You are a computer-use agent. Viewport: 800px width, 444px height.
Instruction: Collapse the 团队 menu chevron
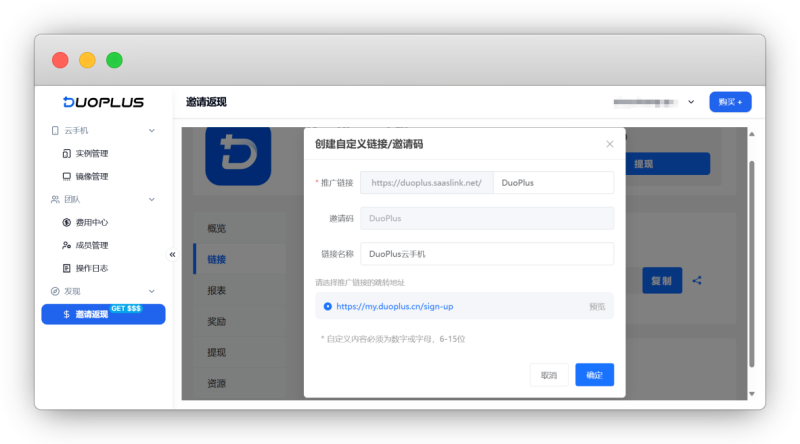[152, 200]
